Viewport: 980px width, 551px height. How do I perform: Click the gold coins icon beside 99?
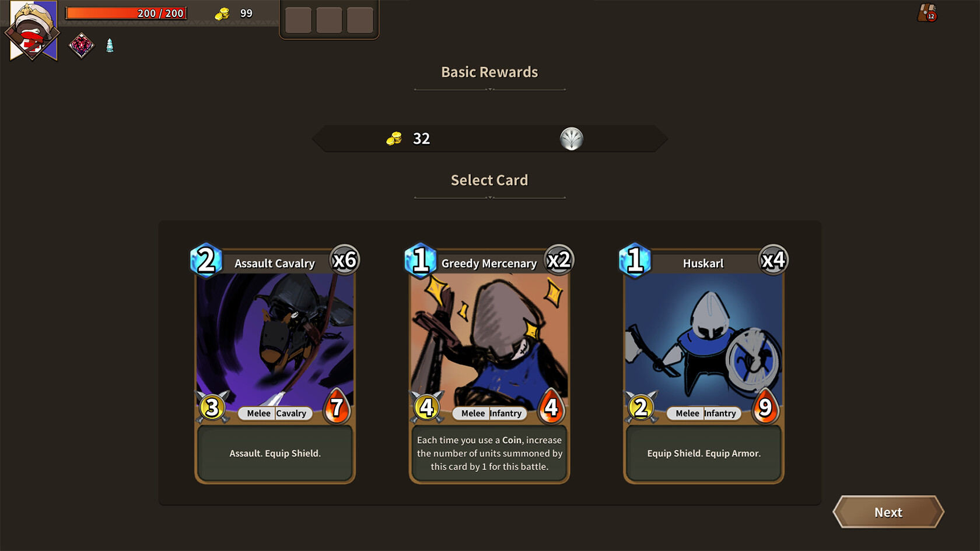click(222, 13)
